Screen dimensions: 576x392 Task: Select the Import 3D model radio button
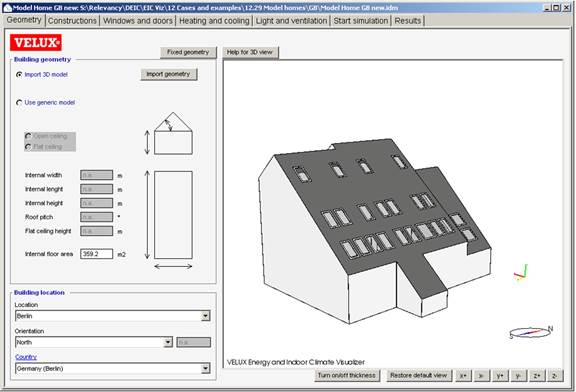pos(19,75)
